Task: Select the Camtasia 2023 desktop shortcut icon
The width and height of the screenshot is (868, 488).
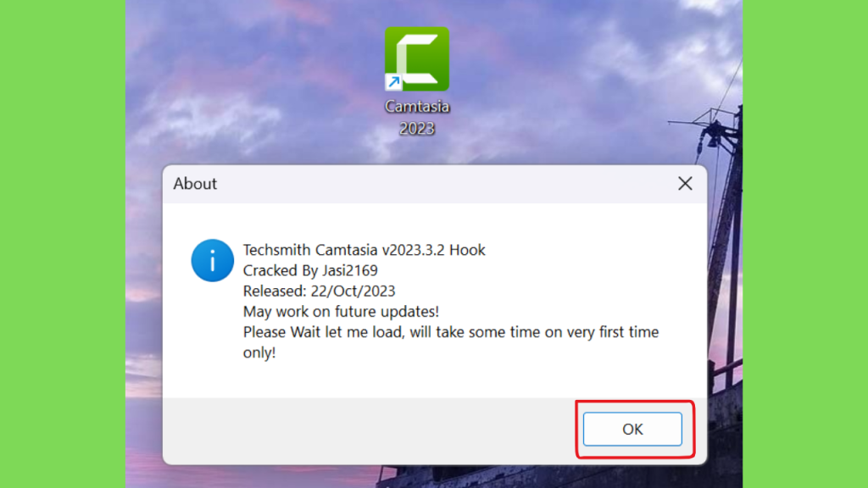Action: (x=417, y=58)
